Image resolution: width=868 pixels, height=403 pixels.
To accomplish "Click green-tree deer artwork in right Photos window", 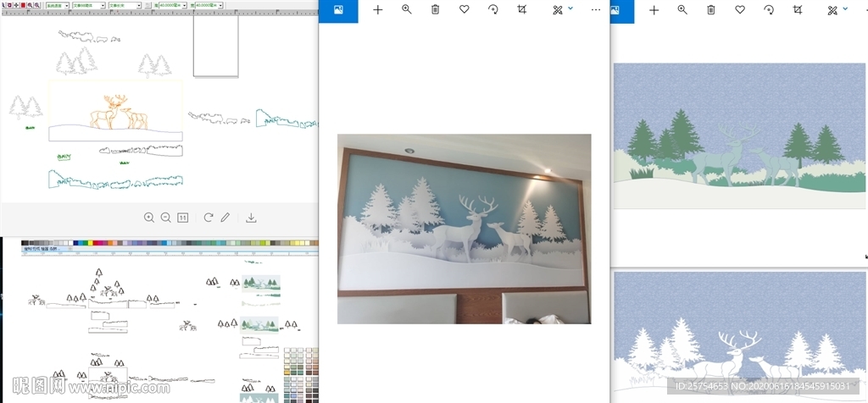I will click(739, 135).
